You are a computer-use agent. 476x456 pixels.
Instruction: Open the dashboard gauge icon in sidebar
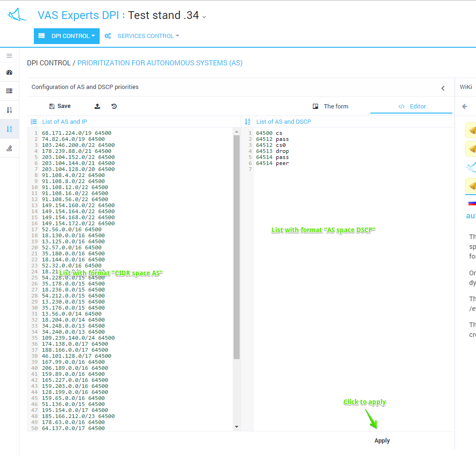(9, 72)
